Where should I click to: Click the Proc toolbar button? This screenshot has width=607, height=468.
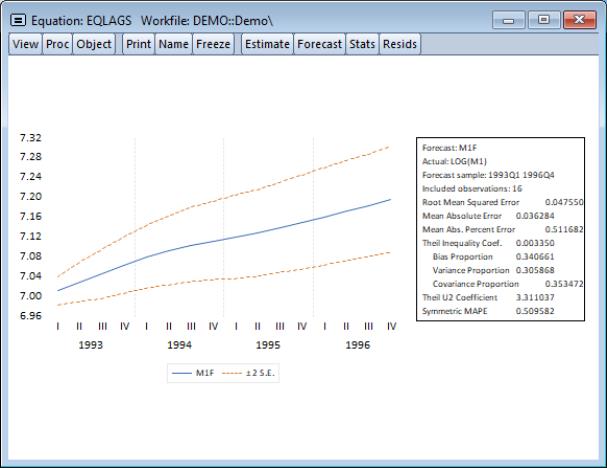pyautogui.click(x=57, y=44)
